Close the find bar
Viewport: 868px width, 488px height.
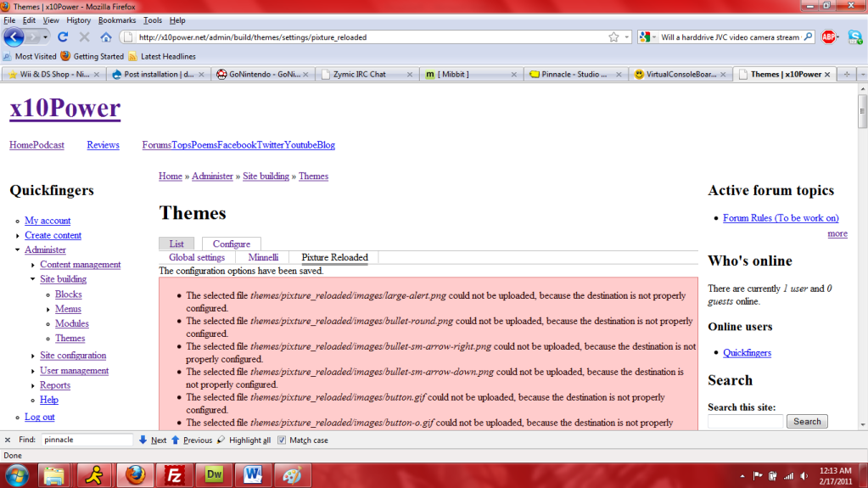coord(7,440)
